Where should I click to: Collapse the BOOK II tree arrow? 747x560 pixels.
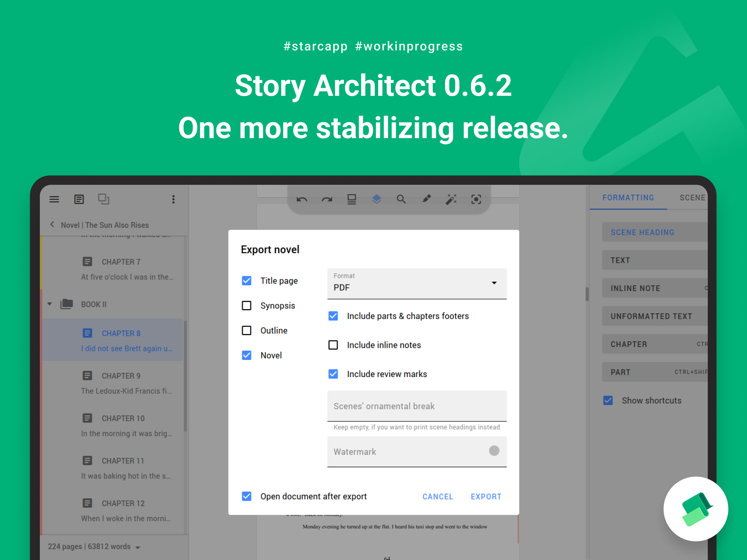pos(49,304)
